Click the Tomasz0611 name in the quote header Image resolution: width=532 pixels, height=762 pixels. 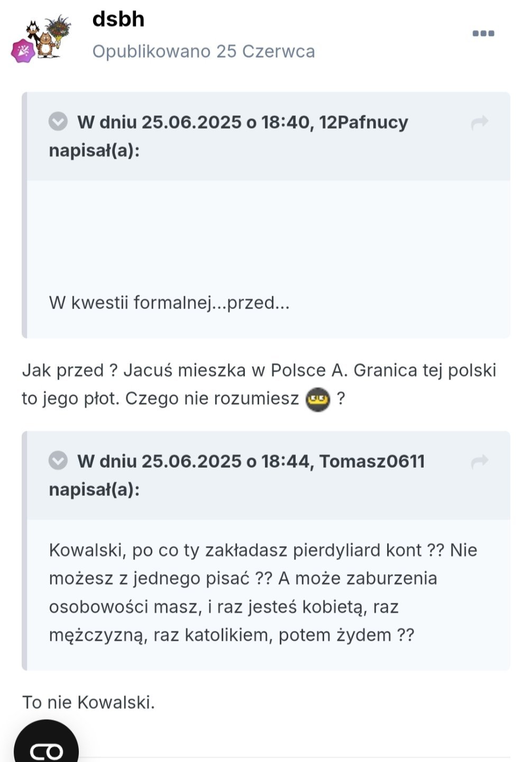(x=372, y=461)
